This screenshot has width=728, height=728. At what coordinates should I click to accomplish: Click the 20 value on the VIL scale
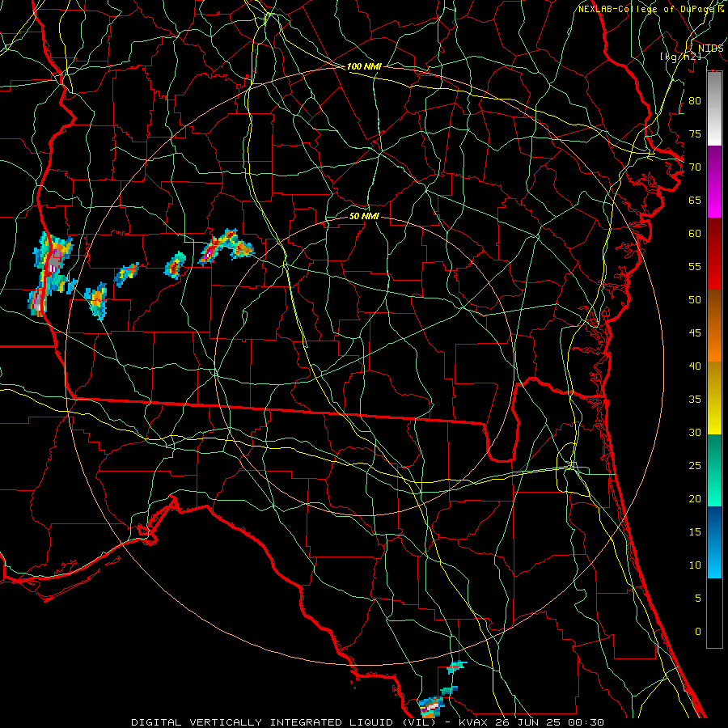(695, 498)
